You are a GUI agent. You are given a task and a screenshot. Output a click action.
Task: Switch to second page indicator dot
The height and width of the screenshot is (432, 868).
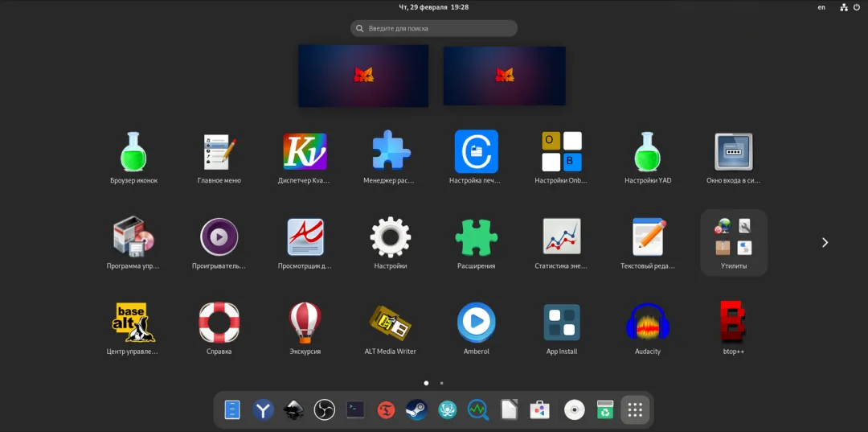click(x=441, y=383)
